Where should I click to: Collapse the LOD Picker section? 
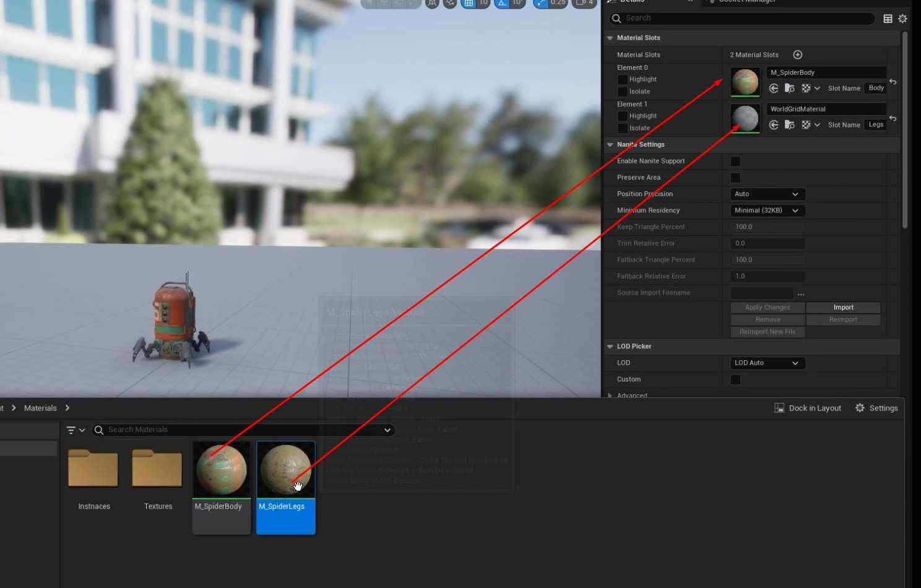[610, 347]
